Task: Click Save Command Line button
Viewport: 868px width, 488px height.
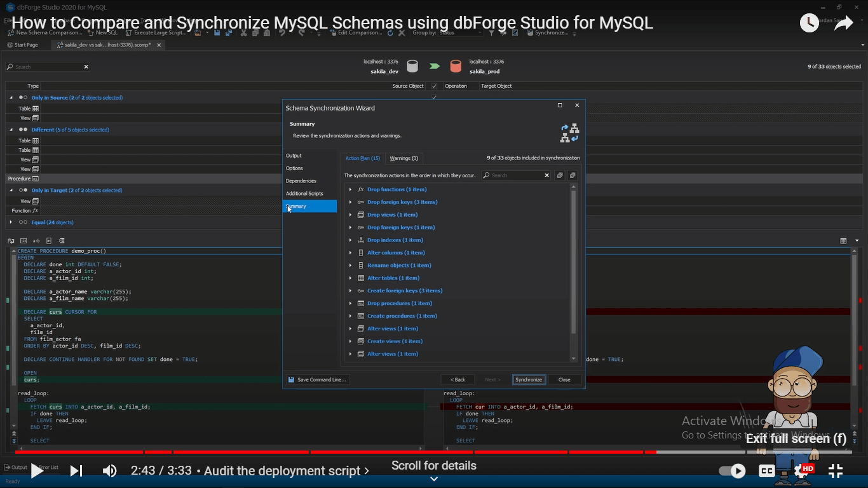Action: tap(317, 379)
